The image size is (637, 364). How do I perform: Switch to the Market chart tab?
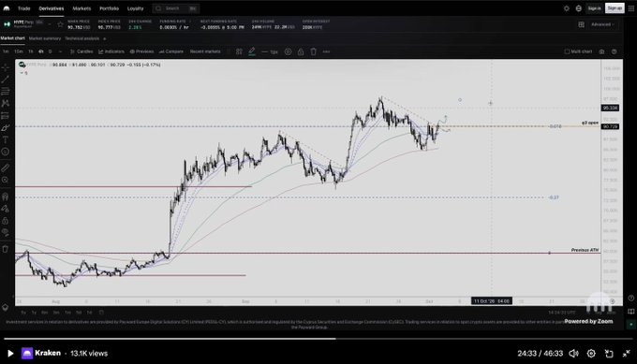(12, 38)
